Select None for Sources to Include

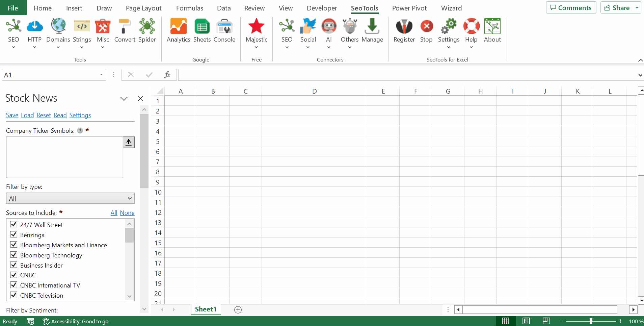[x=127, y=213]
